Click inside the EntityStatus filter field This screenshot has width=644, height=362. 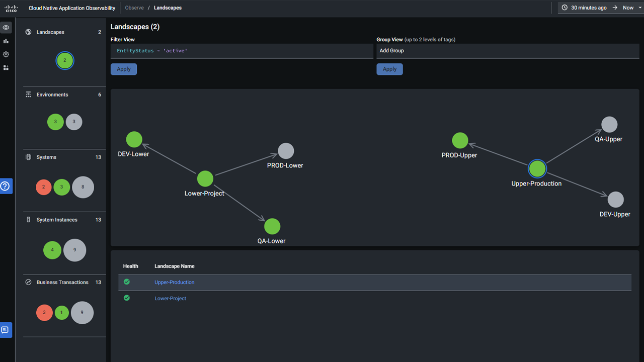click(x=242, y=50)
